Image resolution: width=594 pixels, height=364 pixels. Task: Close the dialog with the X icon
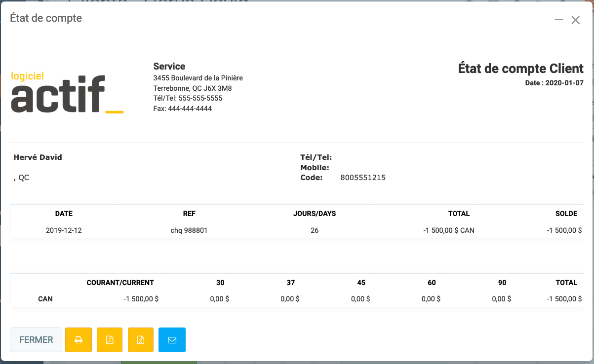(575, 20)
